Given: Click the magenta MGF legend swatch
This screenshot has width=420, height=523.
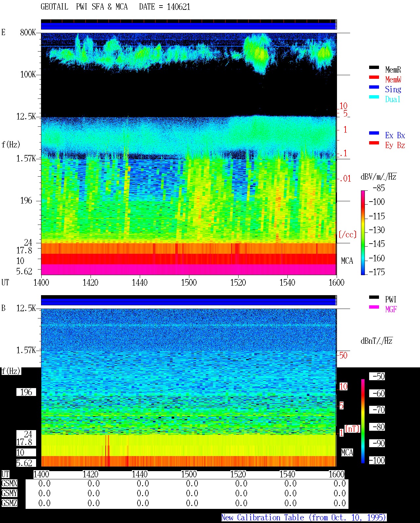Looking at the screenshot, I should (374, 307).
